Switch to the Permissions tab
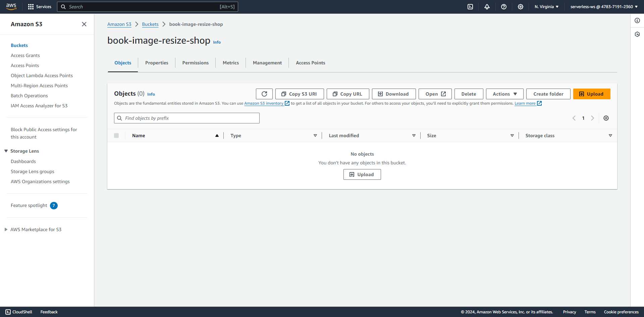644x317 pixels. coord(196,63)
